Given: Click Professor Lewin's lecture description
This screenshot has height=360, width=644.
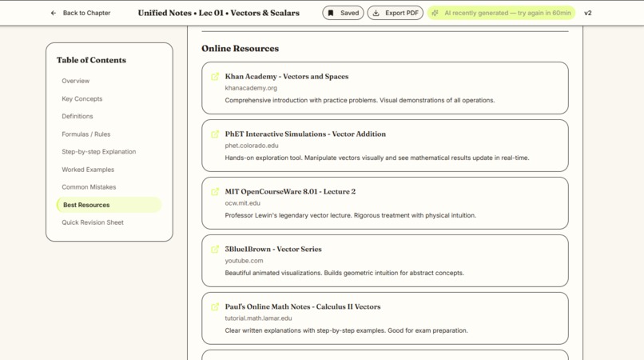Looking at the screenshot, I should [x=350, y=215].
